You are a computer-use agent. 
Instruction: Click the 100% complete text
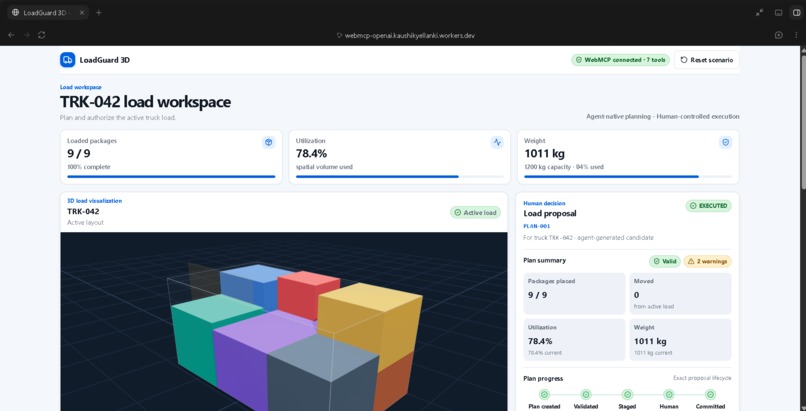click(88, 167)
